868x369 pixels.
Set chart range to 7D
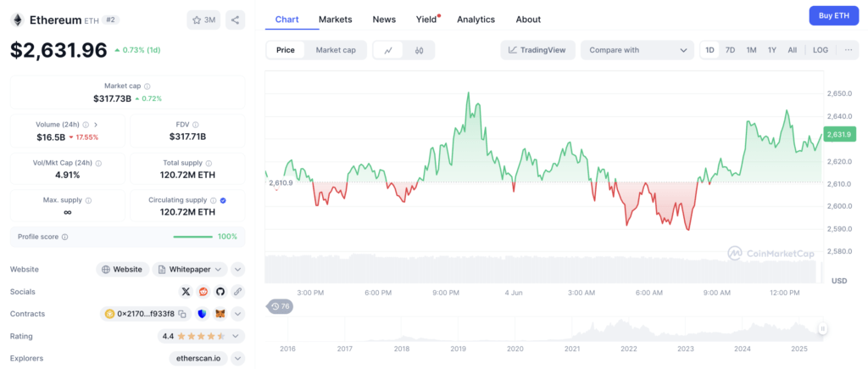point(730,50)
